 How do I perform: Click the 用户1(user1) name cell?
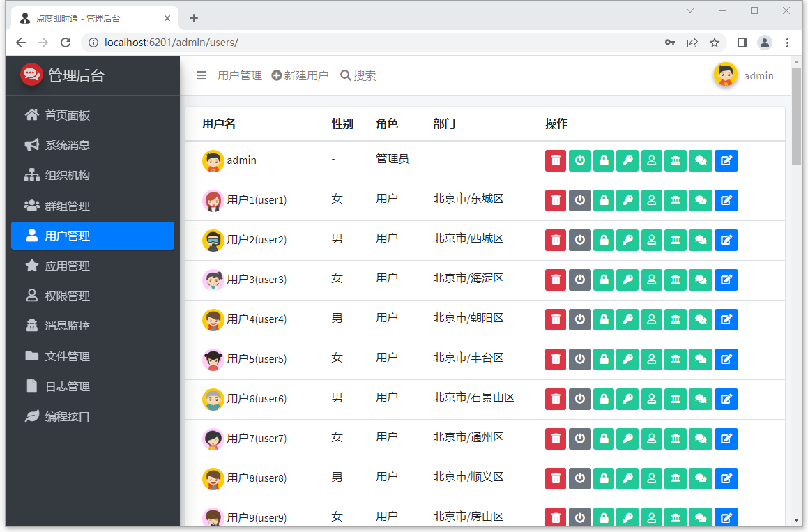pyautogui.click(x=257, y=200)
